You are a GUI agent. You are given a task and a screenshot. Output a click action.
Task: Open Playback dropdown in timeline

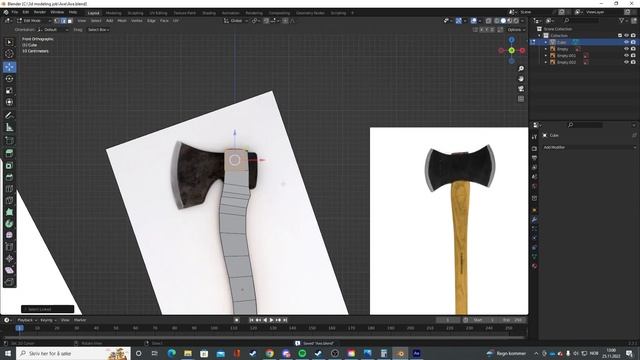(x=27, y=320)
